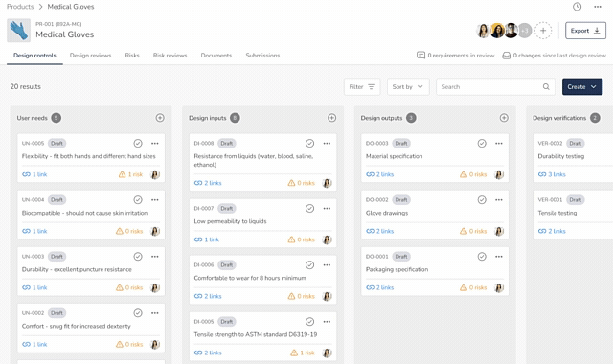
Task: Select 'Low permeability to liquids' card title
Action: pos(230,221)
